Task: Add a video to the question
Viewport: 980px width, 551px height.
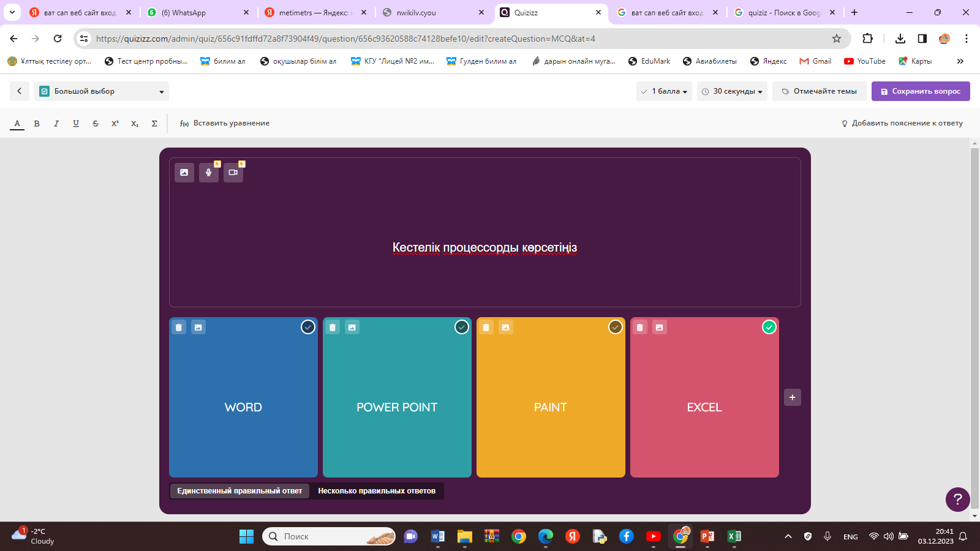Action: (233, 173)
